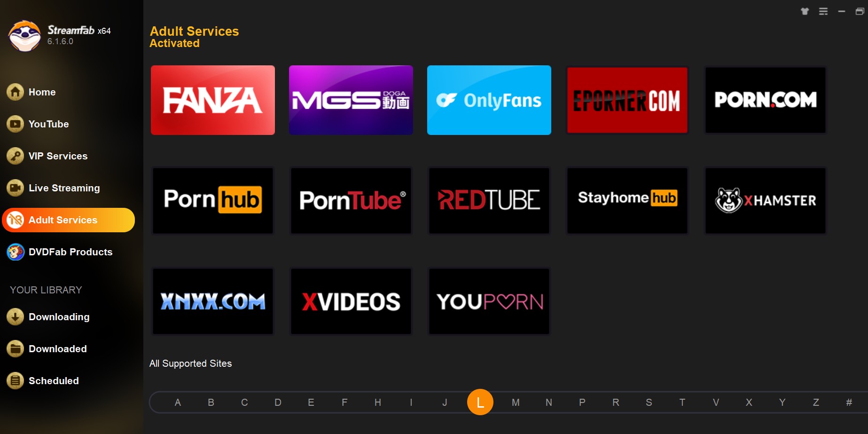View the Downloaded library list
This screenshot has height=434, width=868.
click(x=57, y=349)
